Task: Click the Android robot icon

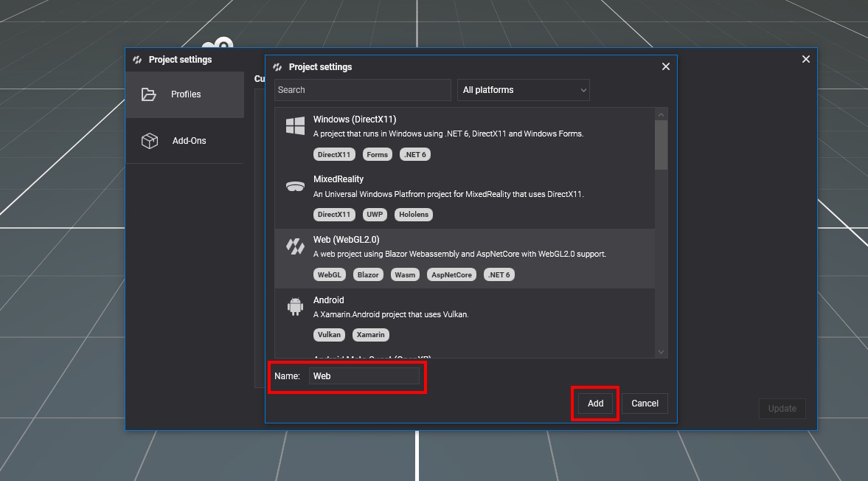Action: coord(295,307)
